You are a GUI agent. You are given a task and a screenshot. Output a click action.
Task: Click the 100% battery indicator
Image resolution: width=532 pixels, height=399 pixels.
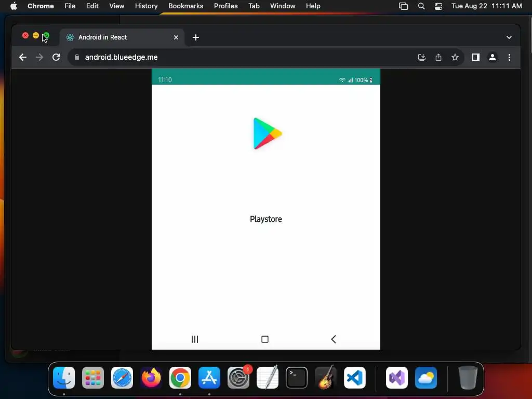363,80
